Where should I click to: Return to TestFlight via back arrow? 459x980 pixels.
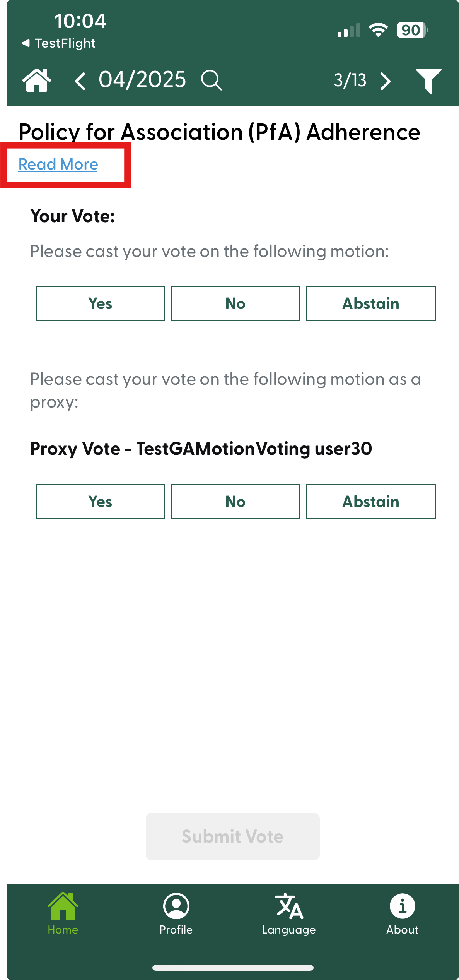[x=58, y=43]
